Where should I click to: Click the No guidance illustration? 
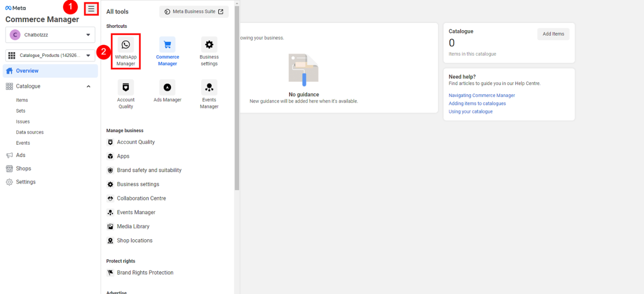303,70
